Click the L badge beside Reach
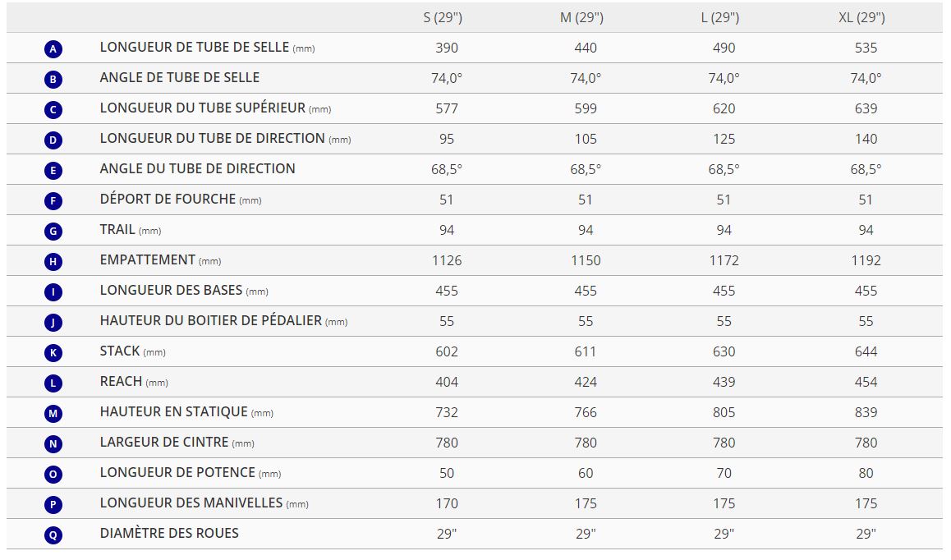951x560 pixels. tap(53, 383)
